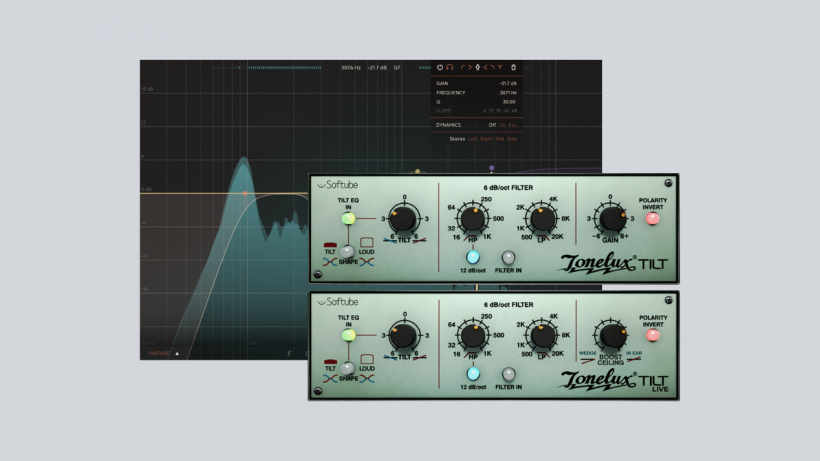This screenshot has height=461, width=820.
Task: Click the HP filter knob on Tonelux Tilt
Action: click(473, 218)
